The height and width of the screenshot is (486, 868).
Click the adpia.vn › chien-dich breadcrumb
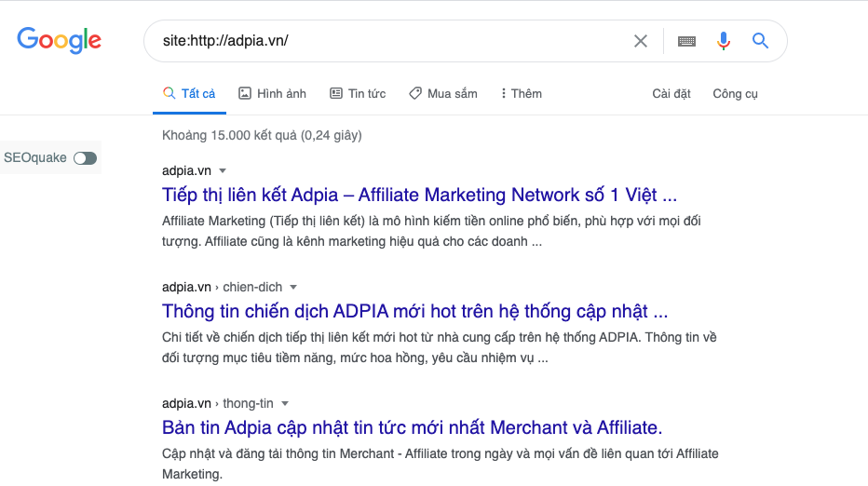(222, 287)
